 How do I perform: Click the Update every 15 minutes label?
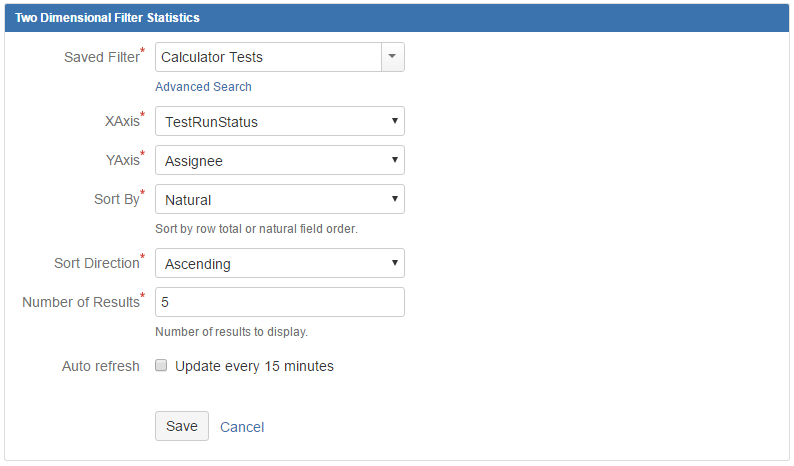(254, 366)
